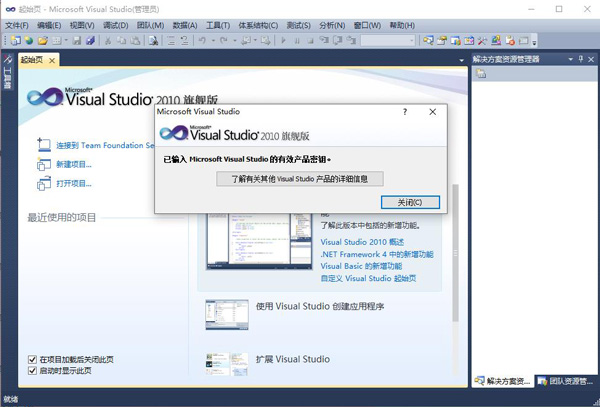Click the Find in Files toolbar icon
The width and height of the screenshot is (600, 407).
(x=153, y=40)
